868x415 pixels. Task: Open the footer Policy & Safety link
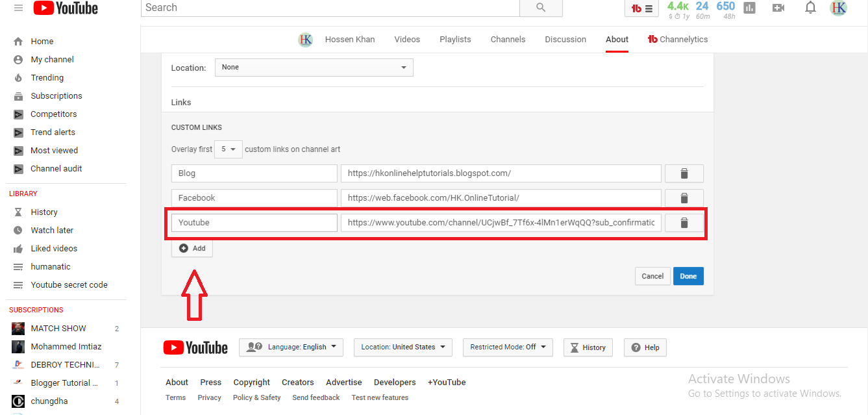coord(257,397)
